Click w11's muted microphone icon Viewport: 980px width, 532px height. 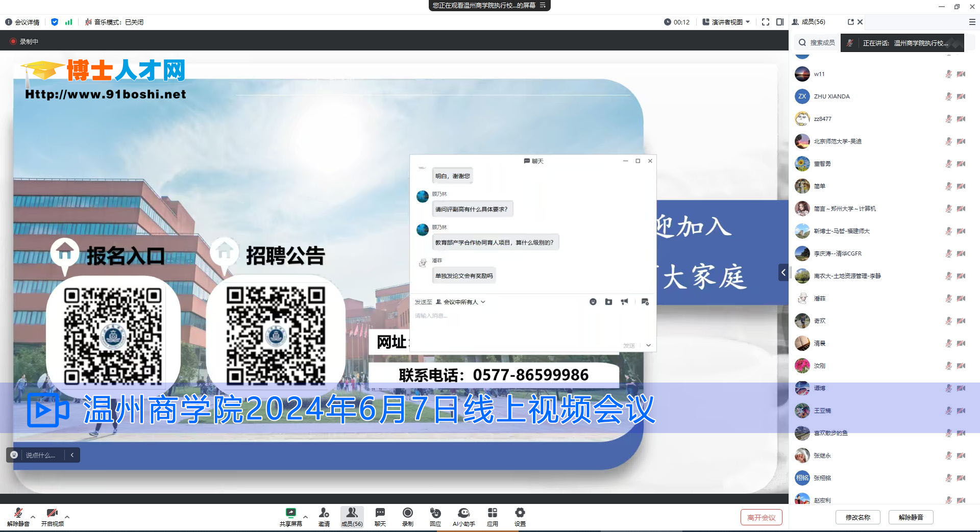[x=948, y=74]
